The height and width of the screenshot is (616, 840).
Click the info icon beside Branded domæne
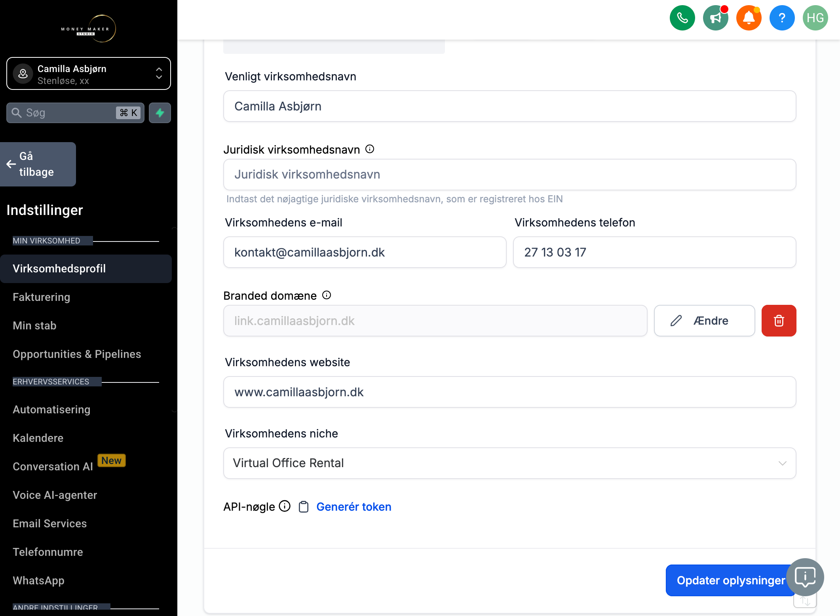coord(327,295)
